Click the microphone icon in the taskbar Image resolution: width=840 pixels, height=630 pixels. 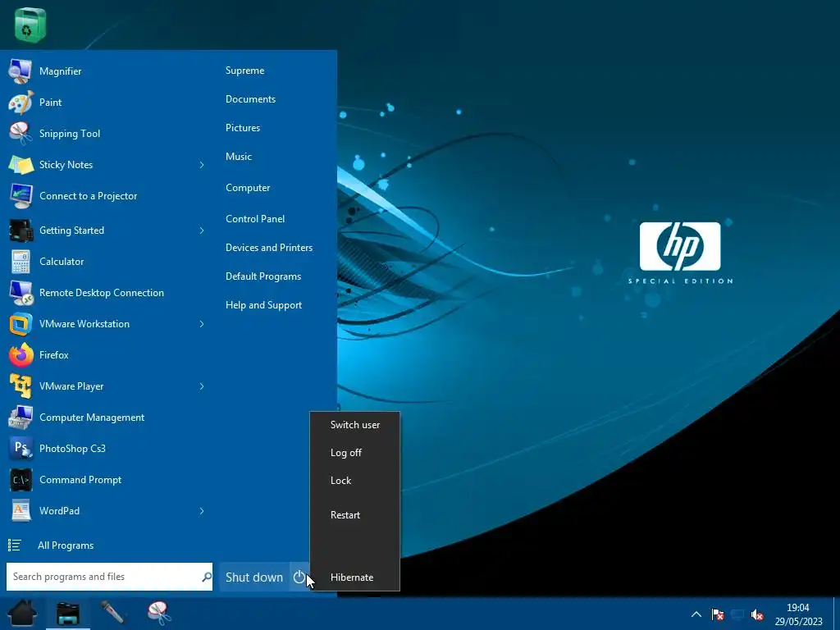coord(113,612)
